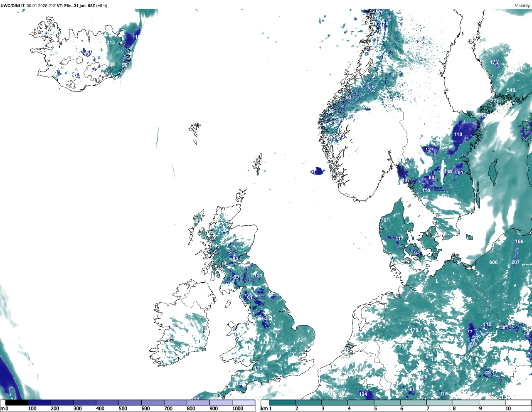Click the '110' value in southern Sweden
Image resolution: width=532 pixels, height=412 pixels.
pyautogui.click(x=426, y=190)
